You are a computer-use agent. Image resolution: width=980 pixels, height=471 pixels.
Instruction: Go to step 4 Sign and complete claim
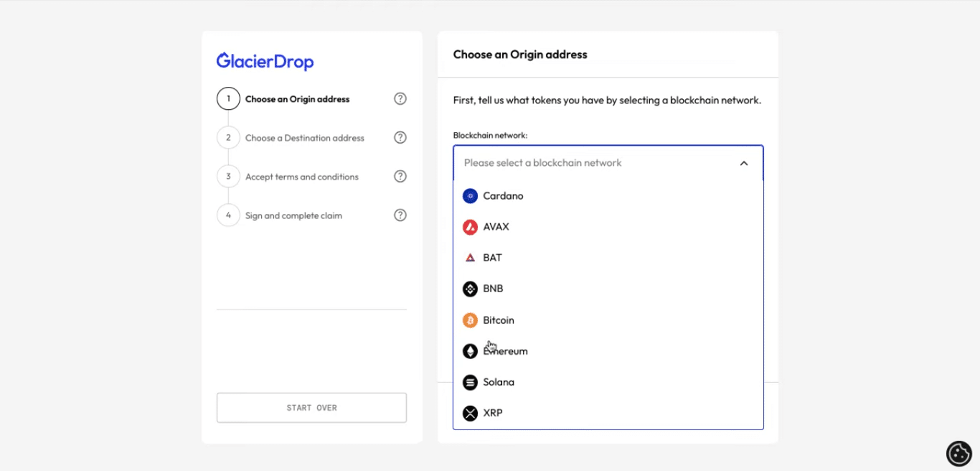293,215
